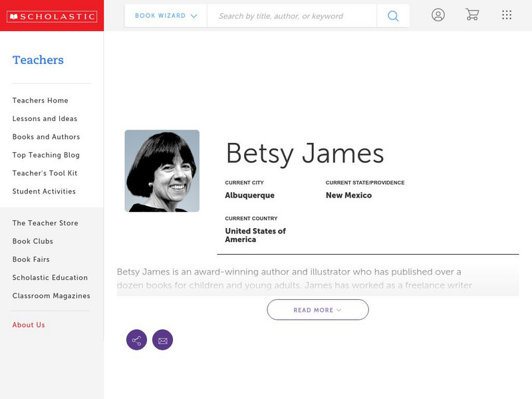Image resolution: width=532 pixels, height=399 pixels.
Task: Open the apps grid icon
Action: [506, 14]
